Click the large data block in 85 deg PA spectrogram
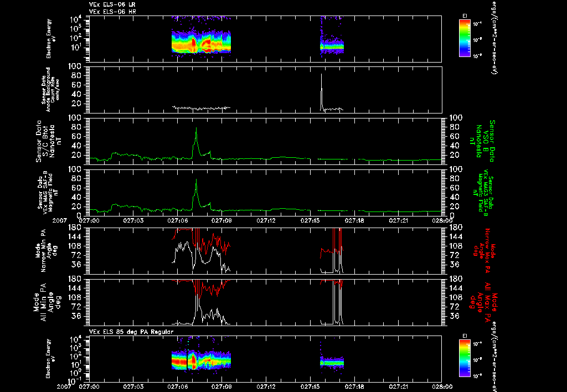Viewport: 567px width, 392px height. tap(201, 360)
